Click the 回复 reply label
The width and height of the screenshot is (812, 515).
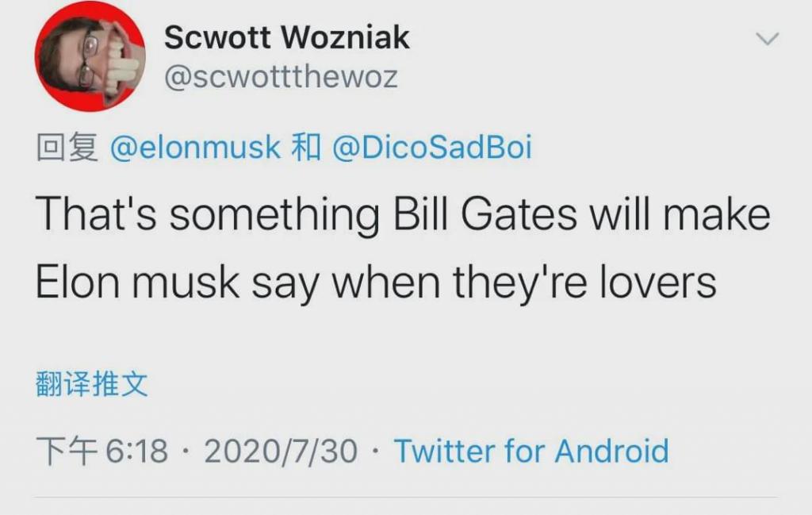(x=67, y=147)
